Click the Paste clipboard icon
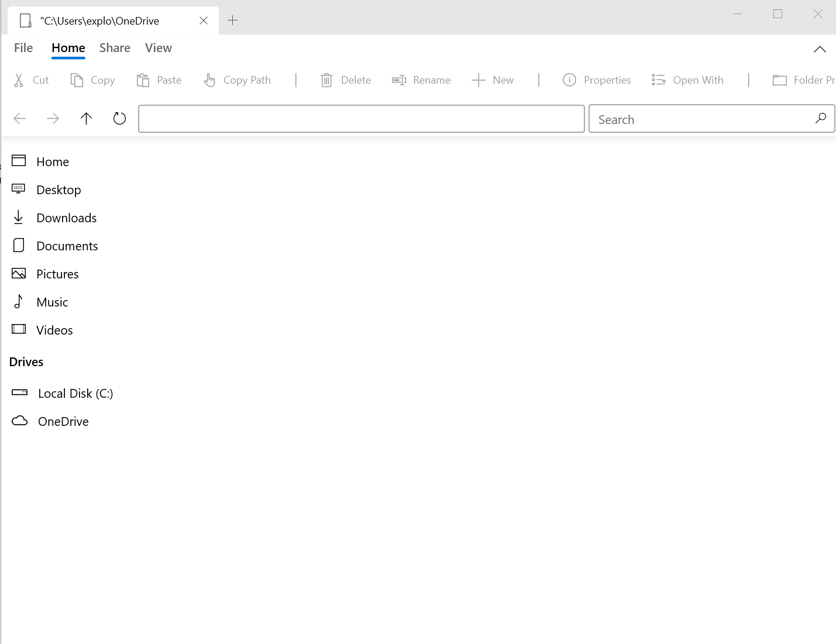This screenshot has height=644, width=836. (x=143, y=80)
